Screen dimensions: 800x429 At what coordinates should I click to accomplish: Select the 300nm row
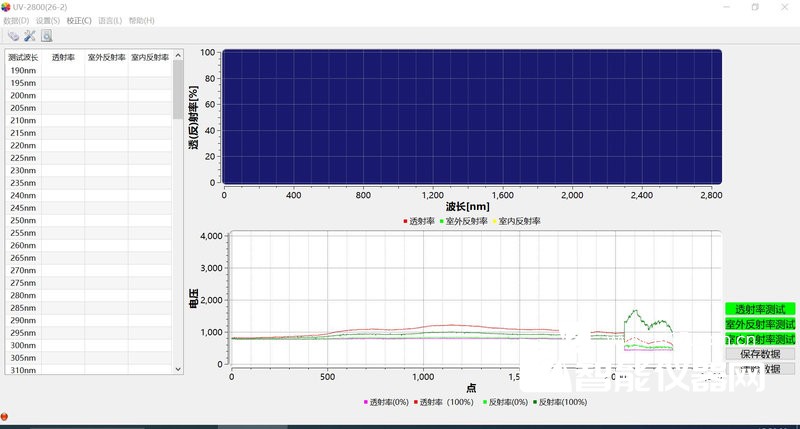[x=89, y=345]
